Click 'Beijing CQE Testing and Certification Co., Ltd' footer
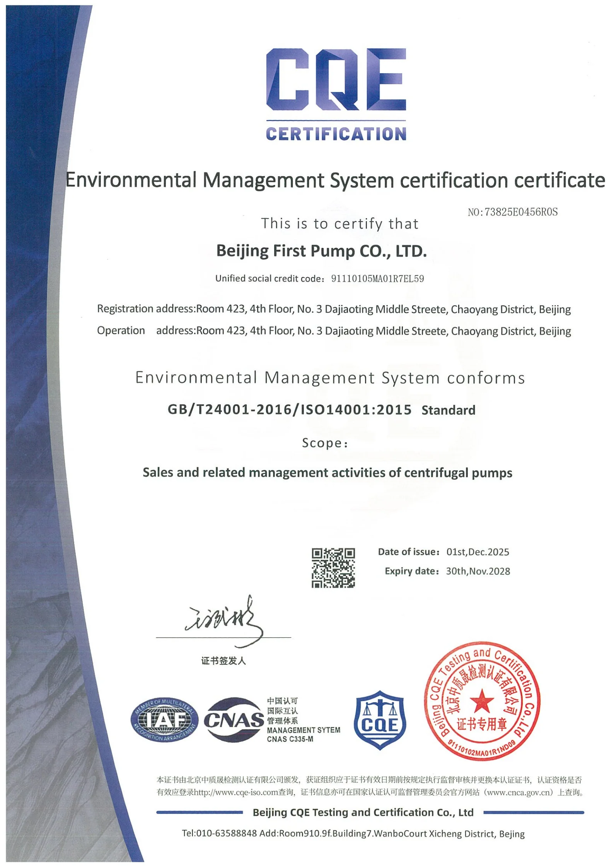This screenshot has height=868, width=614. click(363, 812)
